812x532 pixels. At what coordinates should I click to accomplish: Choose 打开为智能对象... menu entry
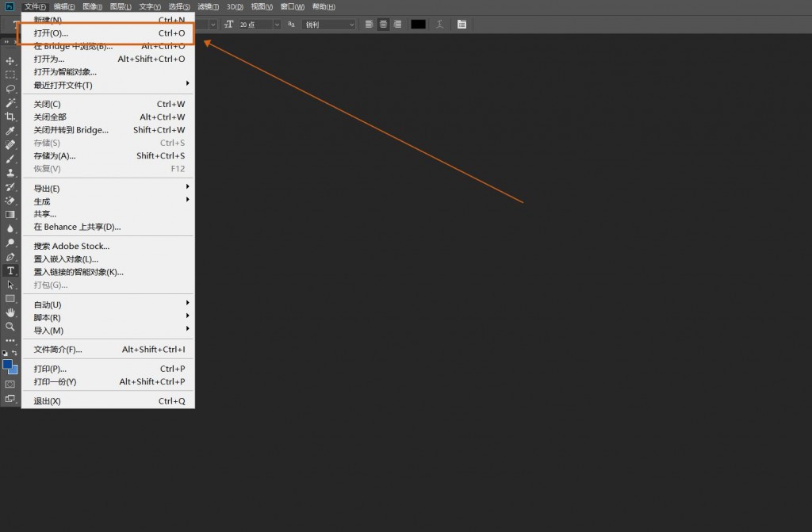point(108,72)
